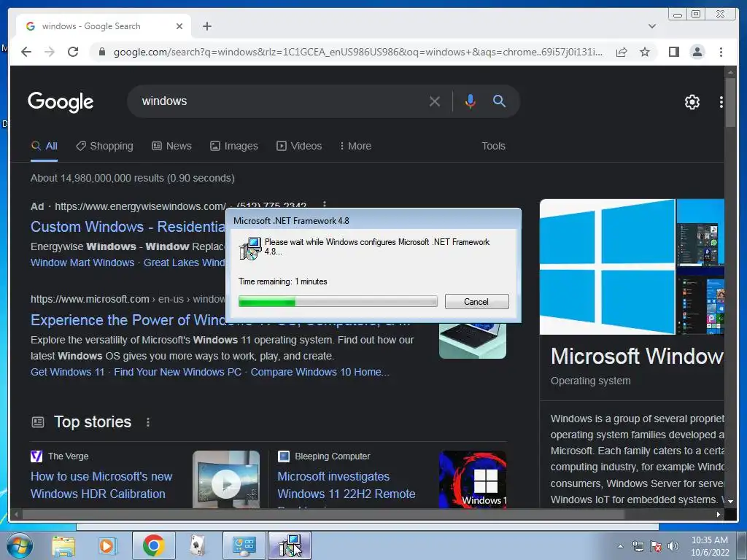Switch to Videos results
Image resolution: width=747 pixels, height=560 pixels.
point(299,146)
